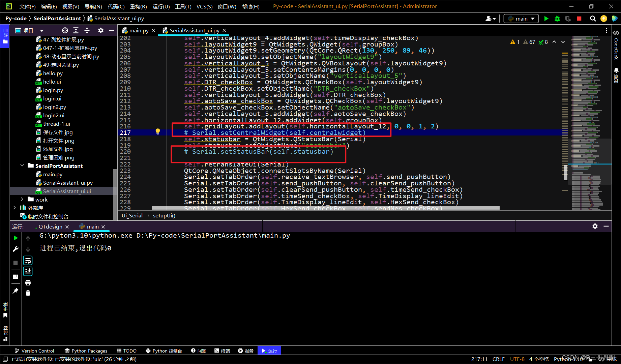Close the main run tab
Viewport: 621px width, 364px height.
pos(103,226)
